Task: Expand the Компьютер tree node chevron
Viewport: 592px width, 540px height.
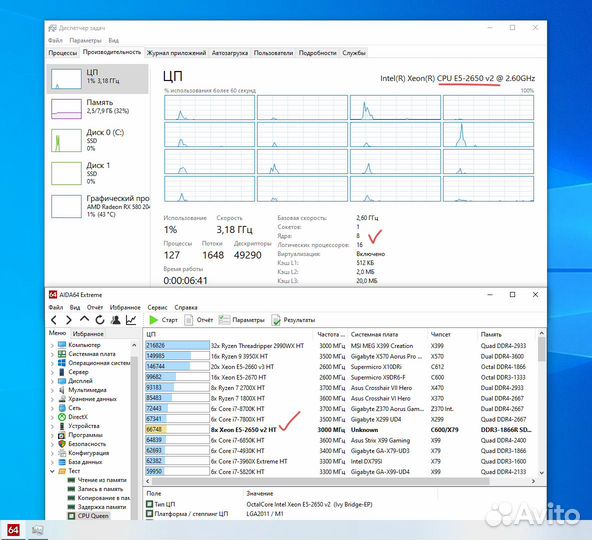Action: coord(52,345)
